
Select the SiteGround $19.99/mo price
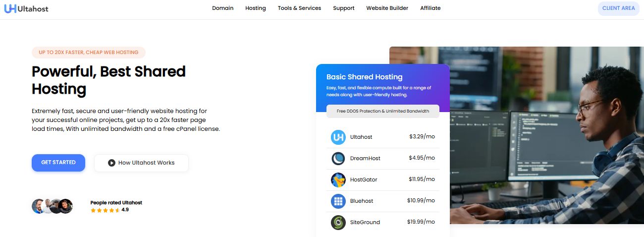pyautogui.click(x=421, y=222)
